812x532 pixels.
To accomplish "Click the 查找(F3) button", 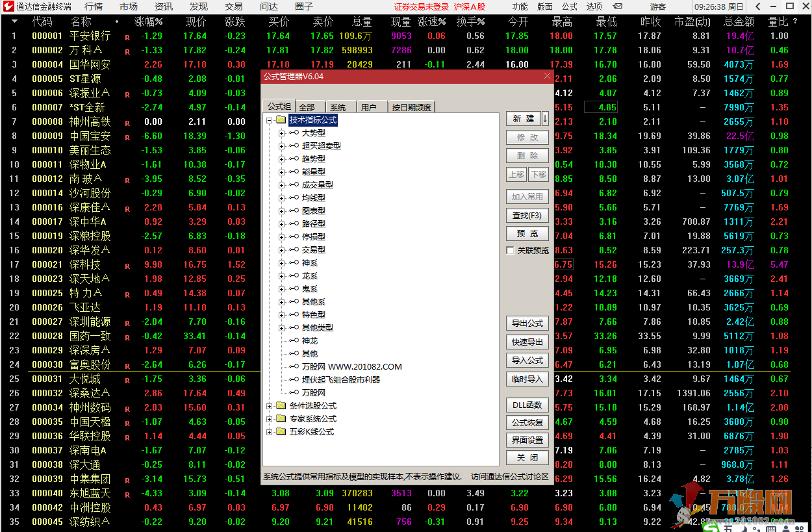I will click(527, 216).
